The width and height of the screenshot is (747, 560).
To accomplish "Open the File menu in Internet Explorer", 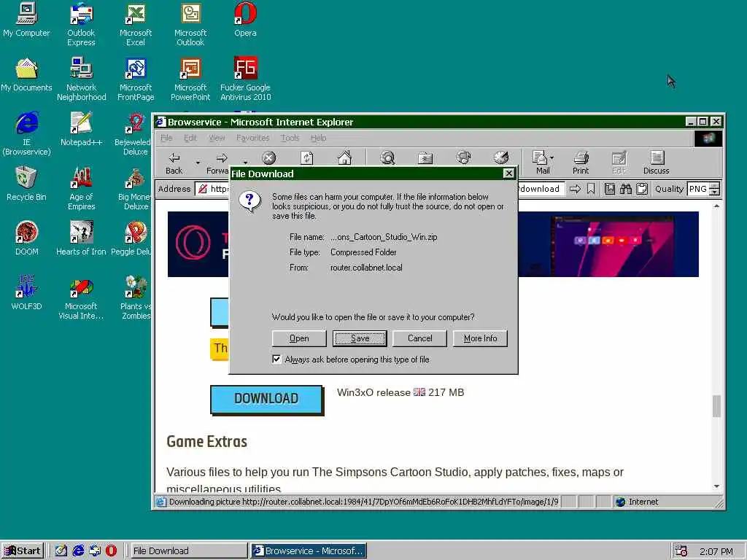I will pos(166,138).
